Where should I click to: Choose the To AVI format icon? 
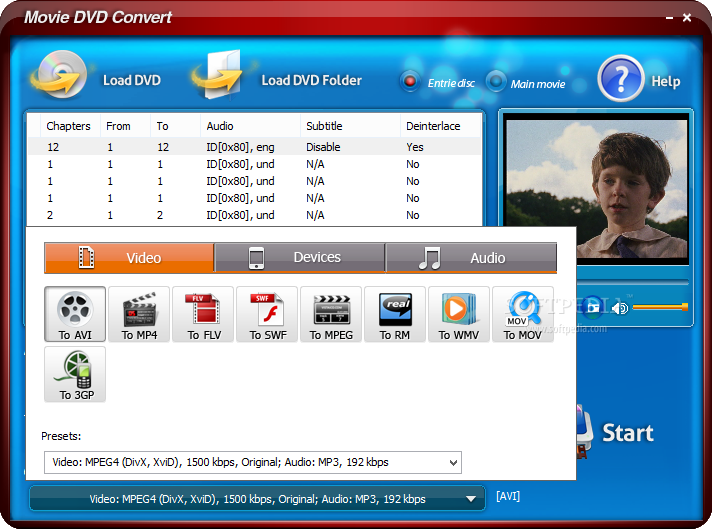[x=75, y=314]
